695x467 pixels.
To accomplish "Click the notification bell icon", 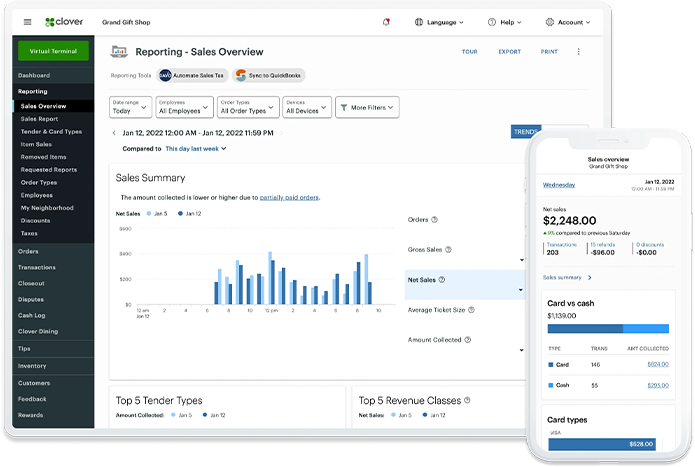I will (387, 21).
